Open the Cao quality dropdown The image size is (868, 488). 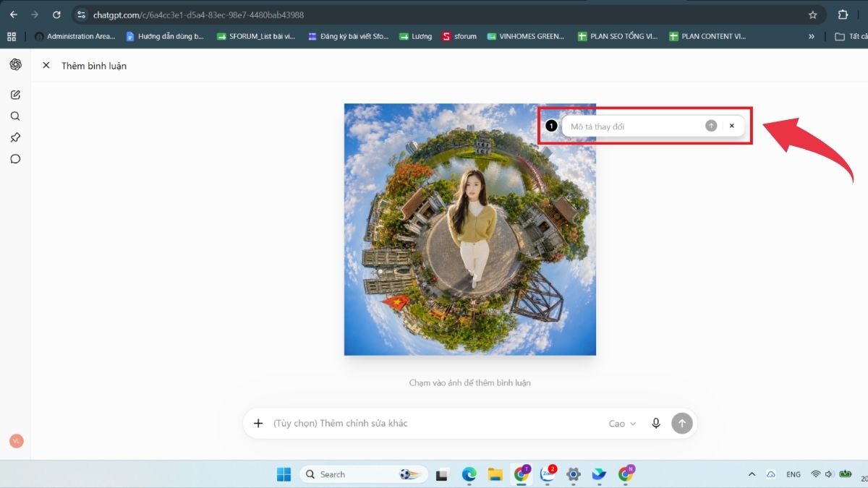(622, 424)
